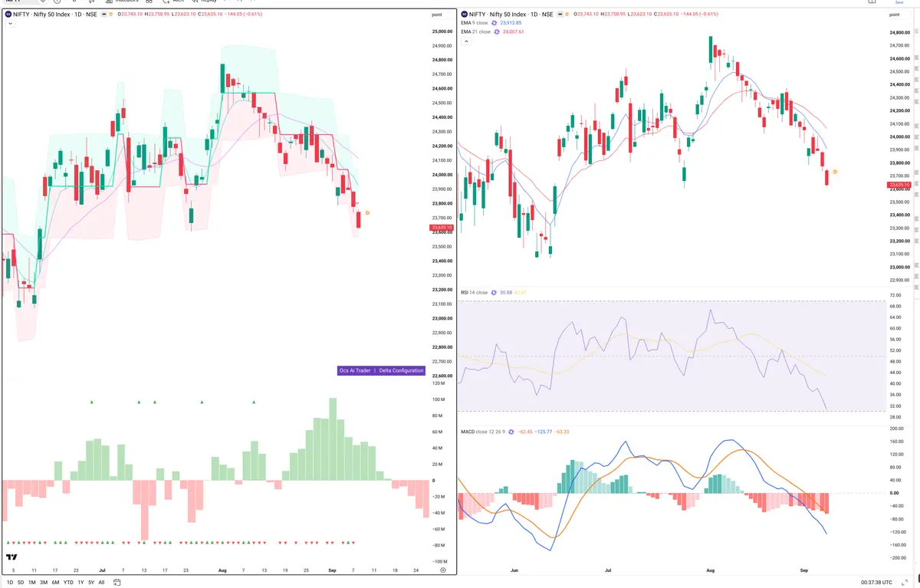Click the Delta Configuration label
Viewport: 920px width, 588px height.
tap(402, 370)
